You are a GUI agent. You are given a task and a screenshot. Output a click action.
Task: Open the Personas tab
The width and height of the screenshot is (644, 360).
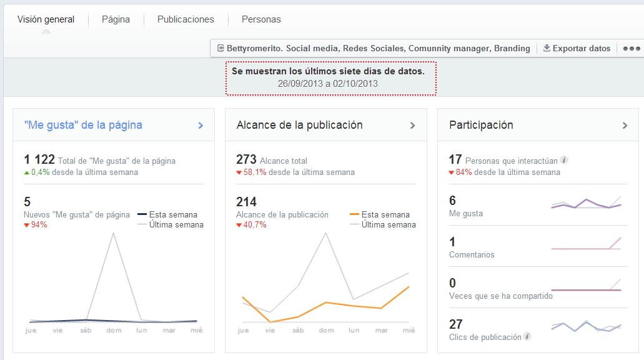[x=261, y=19]
